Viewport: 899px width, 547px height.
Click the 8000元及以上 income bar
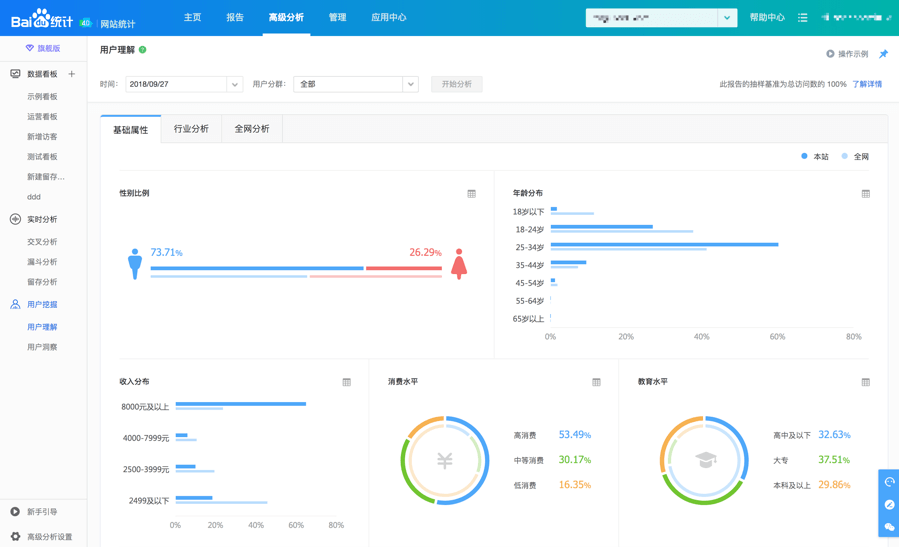241,404
